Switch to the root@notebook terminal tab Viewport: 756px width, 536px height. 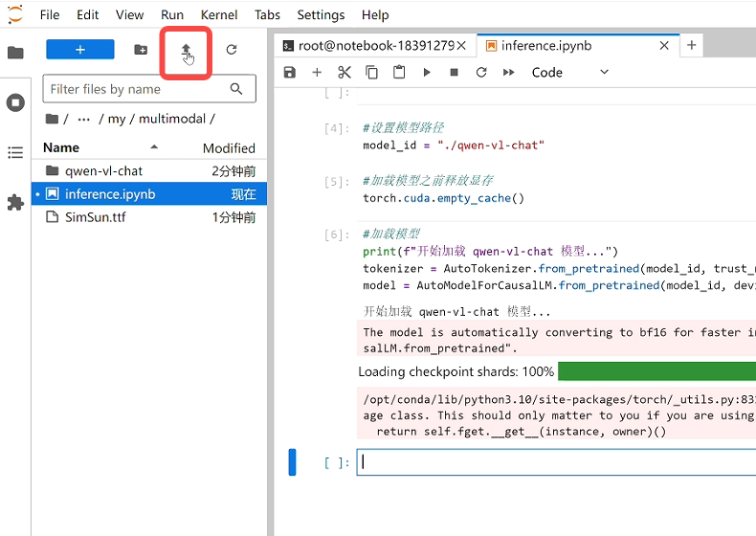375,45
